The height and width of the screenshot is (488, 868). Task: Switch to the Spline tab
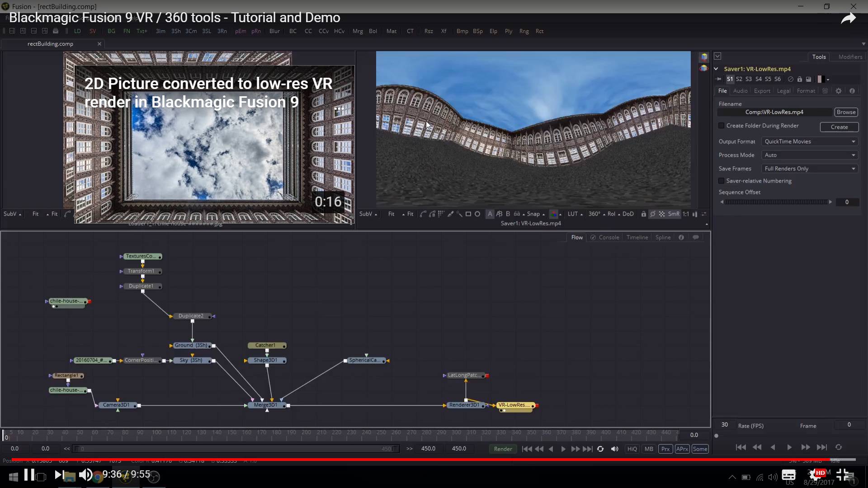pyautogui.click(x=663, y=237)
